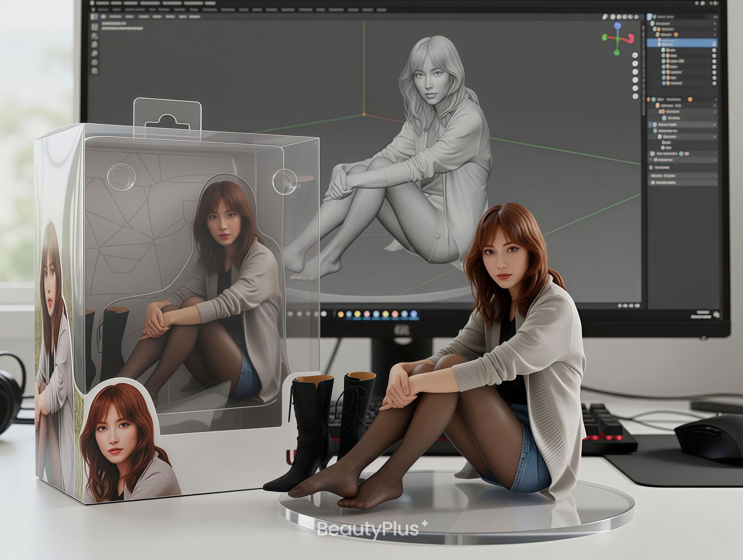The image size is (743, 560).
Task: Click leftmost shading icon in viewport header's top-right
Action: 605,17
